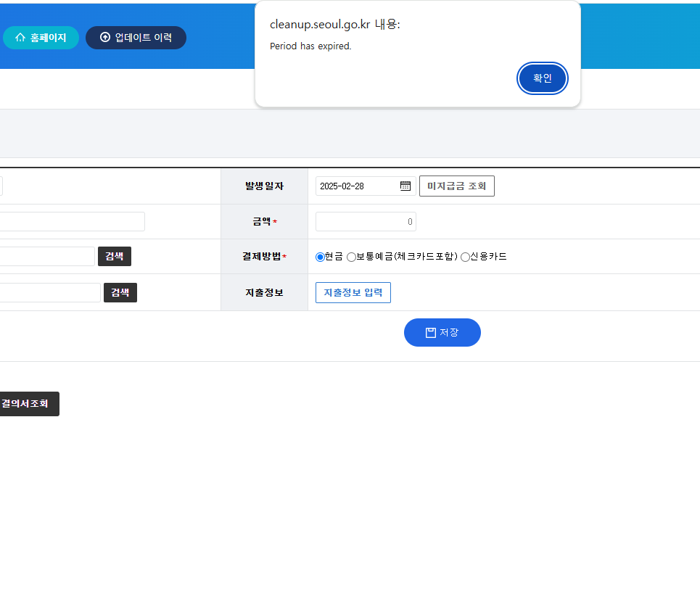
Task: Click the 미지급금 조회 button
Action: click(x=456, y=186)
